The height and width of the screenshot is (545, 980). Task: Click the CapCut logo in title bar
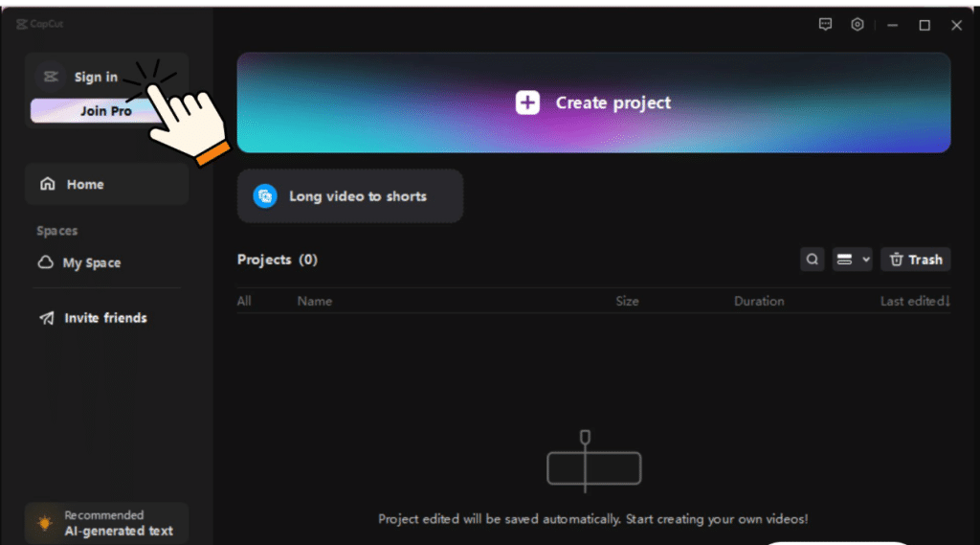39,24
